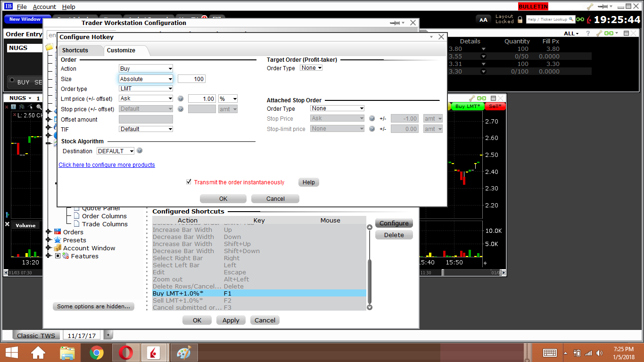Open Google Chrome from the taskbar
The image size is (644, 362).
tap(97, 353)
